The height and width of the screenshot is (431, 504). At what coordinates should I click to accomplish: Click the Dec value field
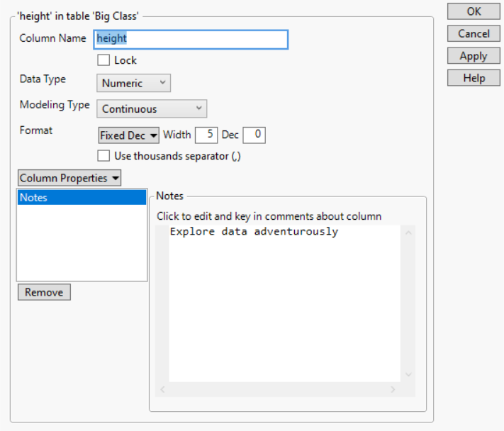point(254,135)
